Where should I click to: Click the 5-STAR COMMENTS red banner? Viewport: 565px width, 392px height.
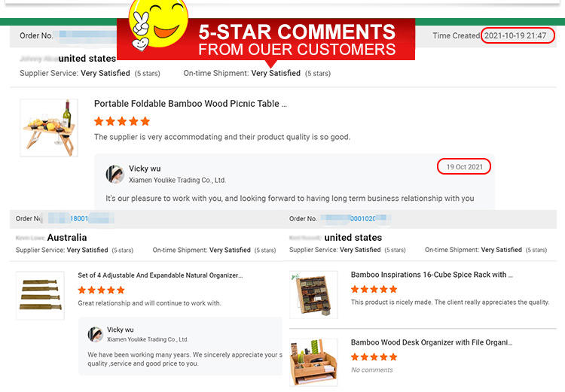tap(266, 40)
